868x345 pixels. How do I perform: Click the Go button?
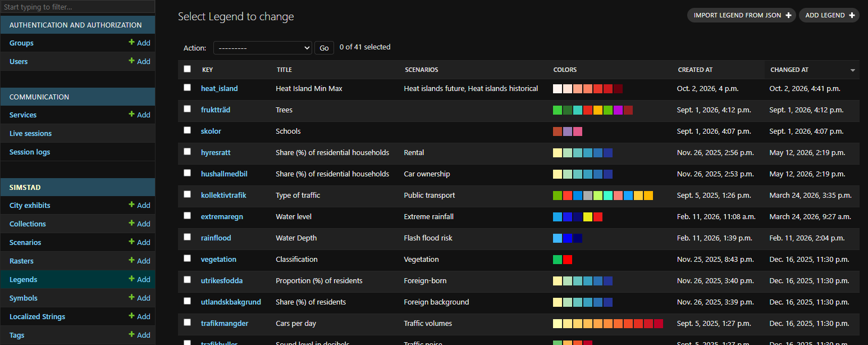[x=324, y=48]
